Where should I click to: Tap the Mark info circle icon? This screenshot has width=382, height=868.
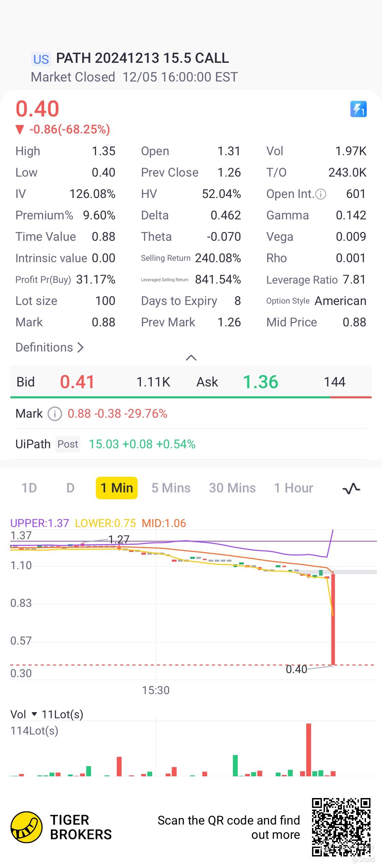click(x=55, y=414)
